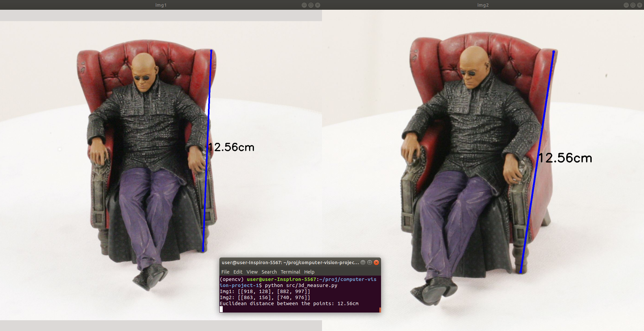Viewport: 644px width, 331px height.
Task: Click the 12.56cm label in img1
Action: click(231, 147)
